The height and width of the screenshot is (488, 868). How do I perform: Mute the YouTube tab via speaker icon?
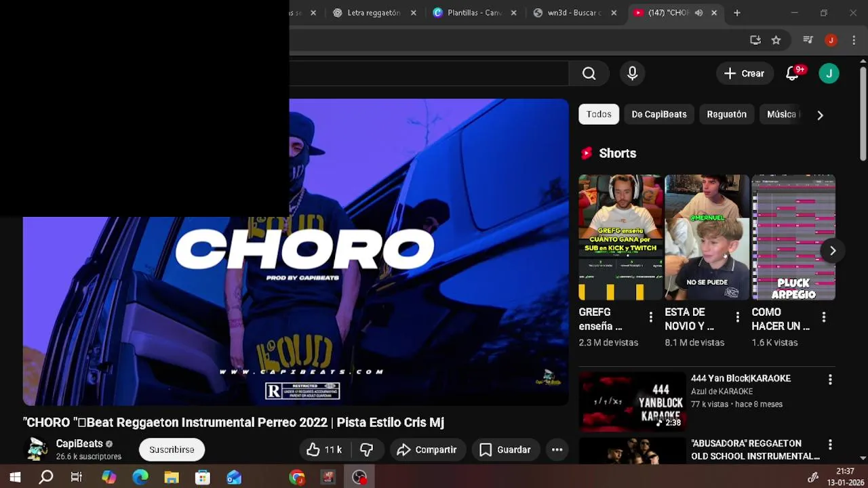(698, 13)
